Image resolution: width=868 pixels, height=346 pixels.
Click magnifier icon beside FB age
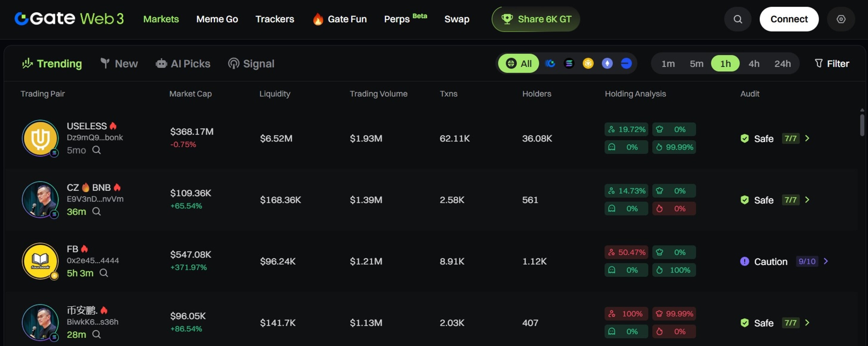click(104, 273)
